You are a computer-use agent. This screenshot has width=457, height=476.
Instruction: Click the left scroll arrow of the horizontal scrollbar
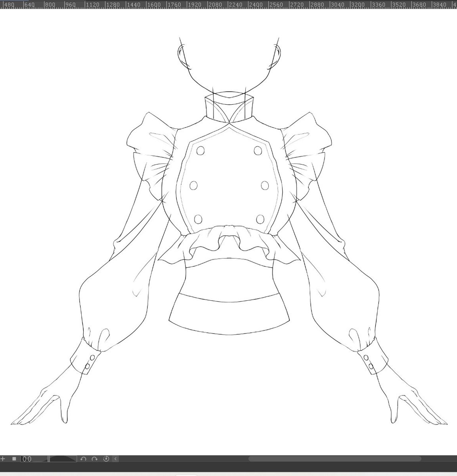click(116, 459)
